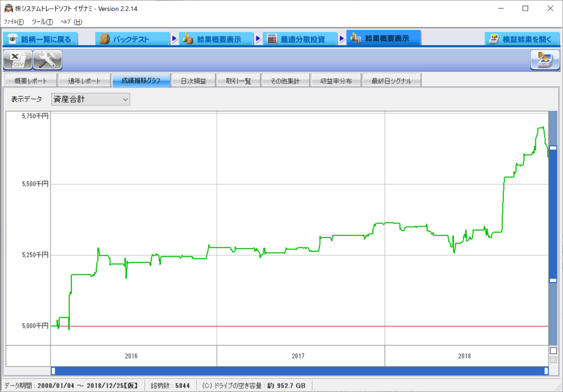The image size is (563, 392).
Task: Open the ファイル(F) menu
Action: click(14, 22)
